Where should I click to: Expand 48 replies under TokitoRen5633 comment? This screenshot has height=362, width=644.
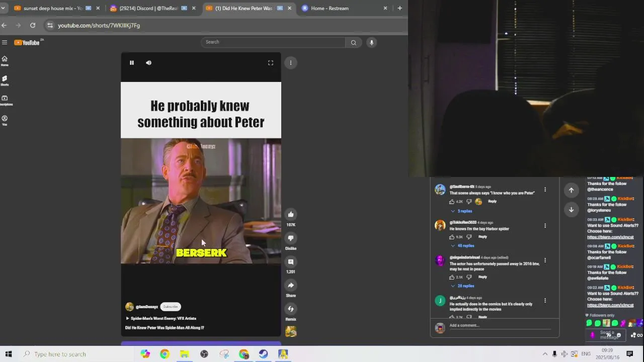click(x=462, y=246)
